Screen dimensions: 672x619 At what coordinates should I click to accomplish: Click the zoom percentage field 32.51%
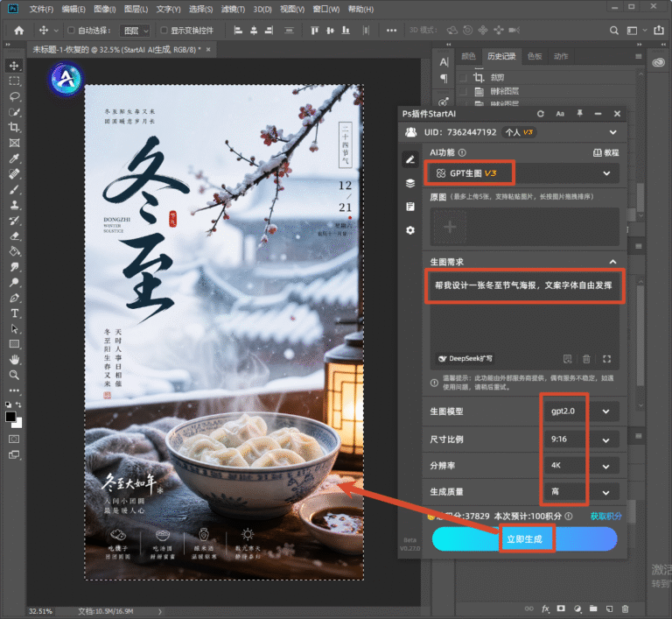[40, 611]
